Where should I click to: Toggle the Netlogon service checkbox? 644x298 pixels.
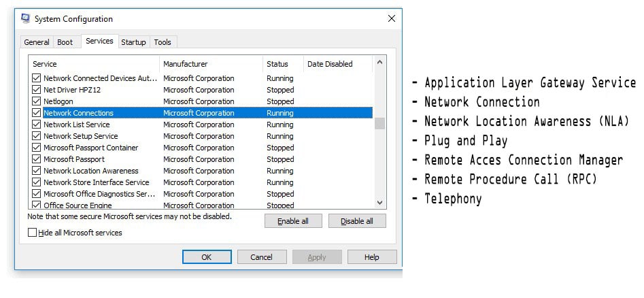pyautogui.click(x=36, y=101)
